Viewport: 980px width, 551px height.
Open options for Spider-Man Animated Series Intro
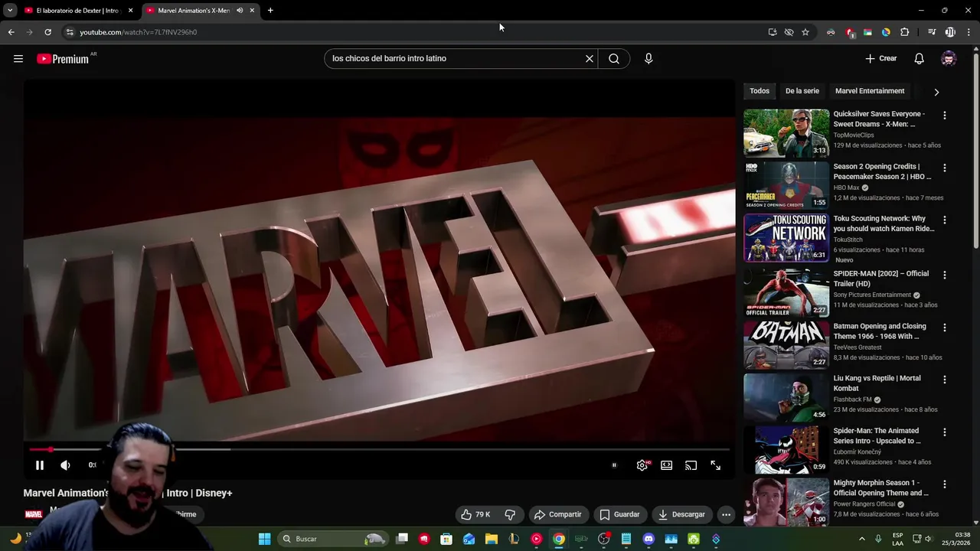pos(944,432)
